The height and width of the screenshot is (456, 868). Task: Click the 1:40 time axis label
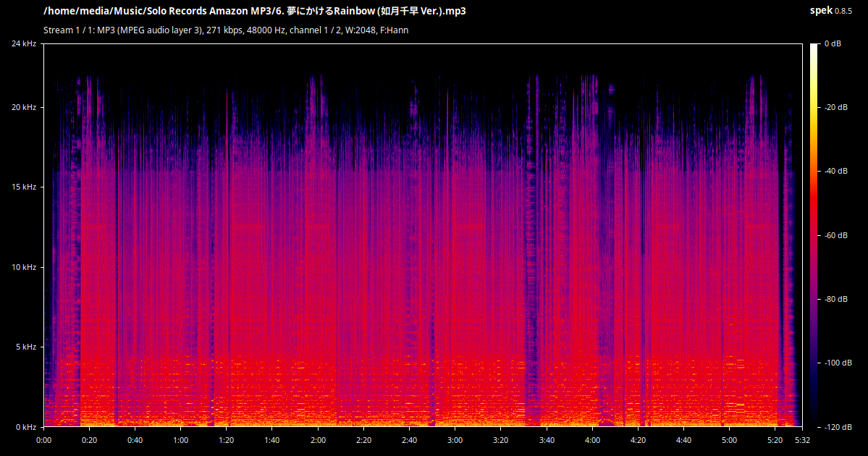point(271,440)
